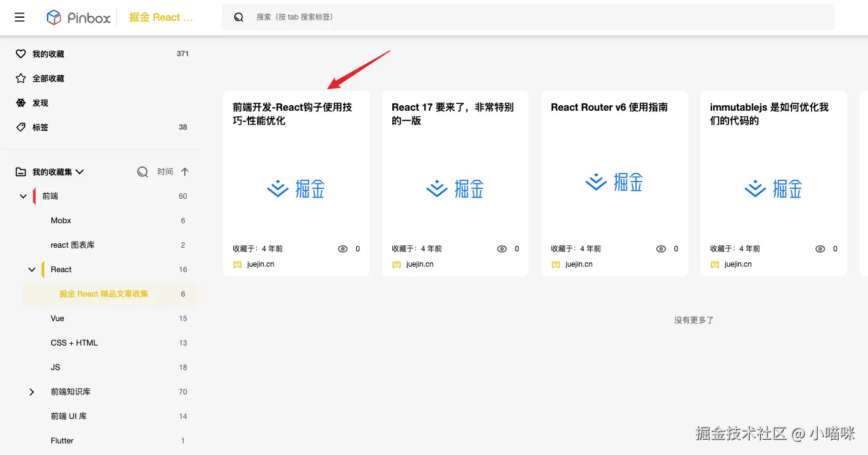Click the folder icon beside 我的收藏集
868x455 pixels.
pyautogui.click(x=21, y=172)
